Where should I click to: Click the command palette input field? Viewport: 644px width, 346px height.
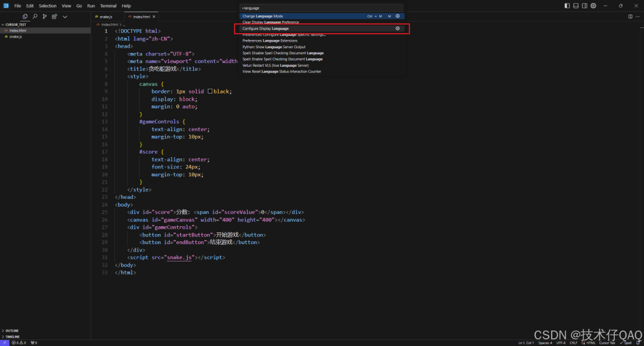click(x=321, y=8)
